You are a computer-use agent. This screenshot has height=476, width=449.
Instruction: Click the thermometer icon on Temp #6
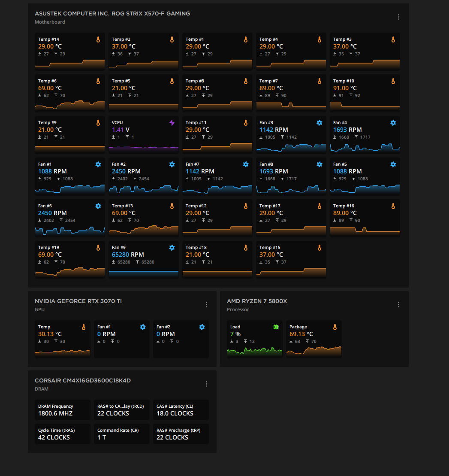(98, 81)
